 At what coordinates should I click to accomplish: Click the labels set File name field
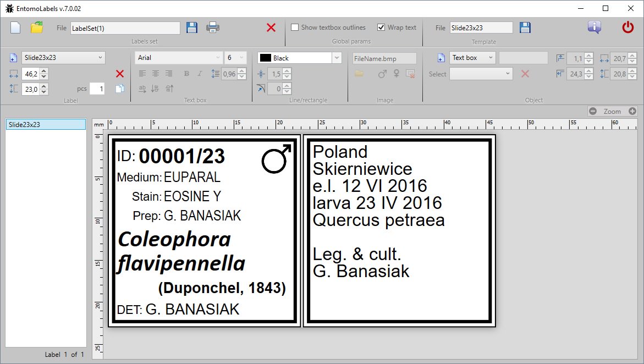coord(125,28)
